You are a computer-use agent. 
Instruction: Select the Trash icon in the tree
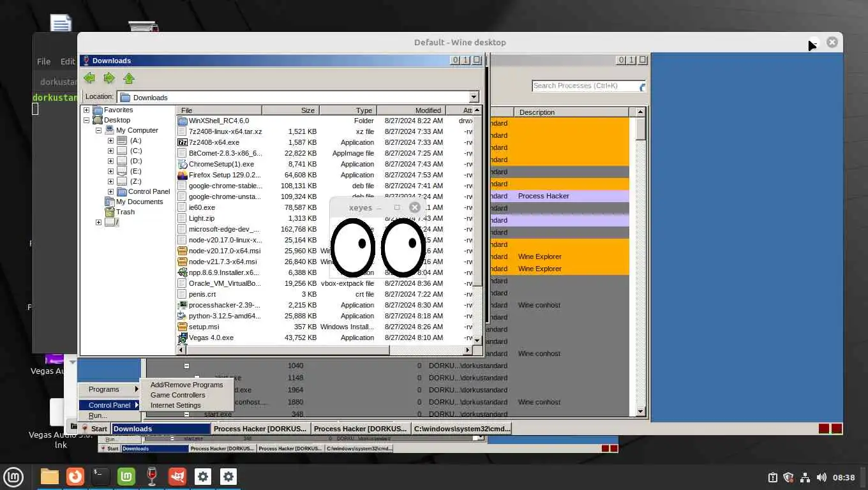point(110,212)
